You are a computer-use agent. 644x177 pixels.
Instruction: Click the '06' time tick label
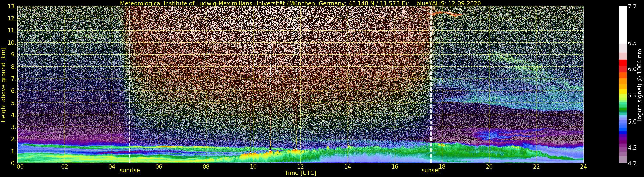tap(159, 167)
